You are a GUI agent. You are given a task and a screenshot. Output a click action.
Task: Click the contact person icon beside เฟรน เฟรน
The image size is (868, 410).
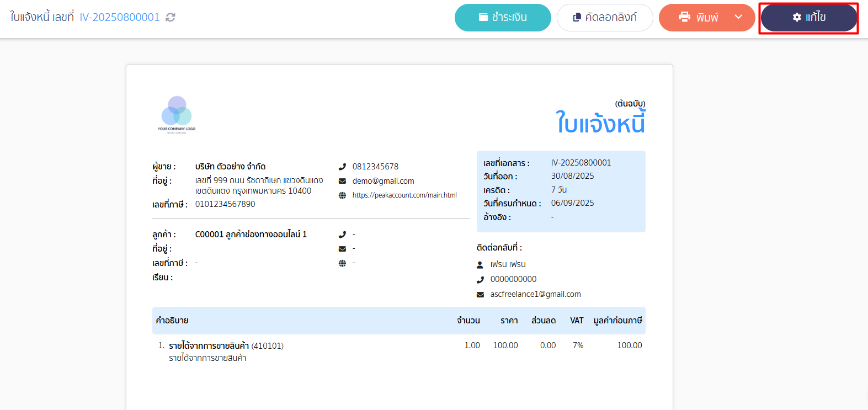click(480, 265)
